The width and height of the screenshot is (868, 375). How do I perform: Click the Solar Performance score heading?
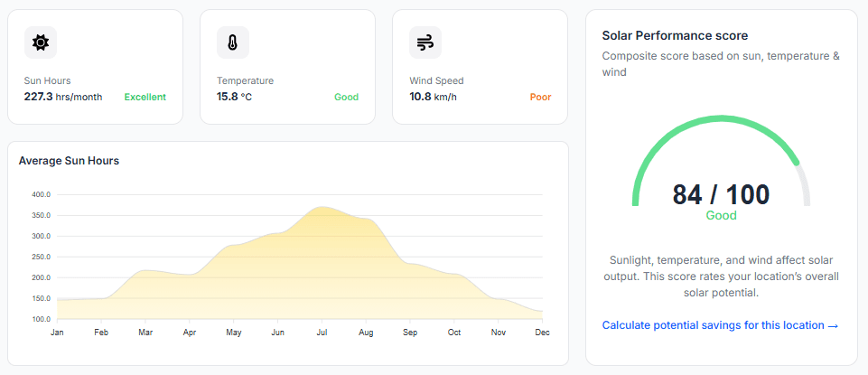click(675, 36)
